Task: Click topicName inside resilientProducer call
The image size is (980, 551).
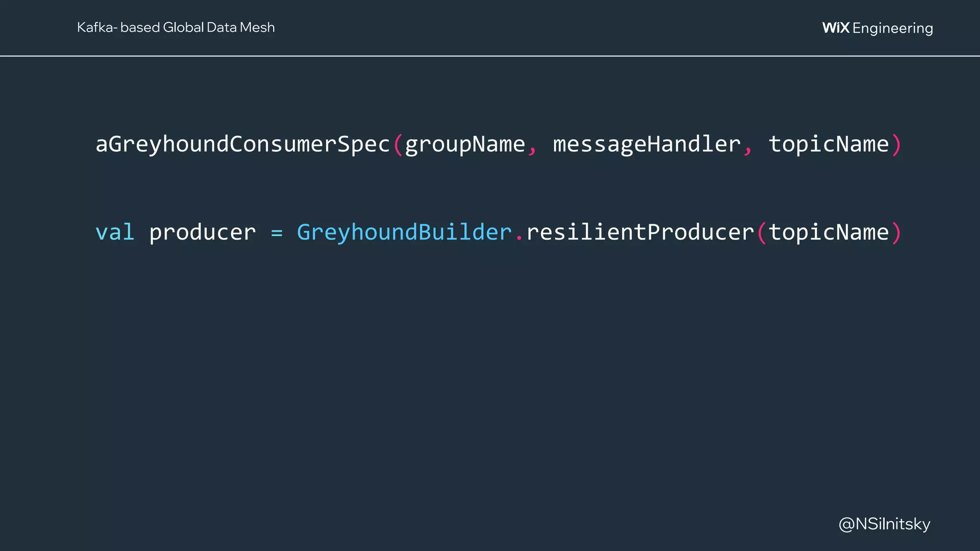Action: pyautogui.click(x=829, y=232)
